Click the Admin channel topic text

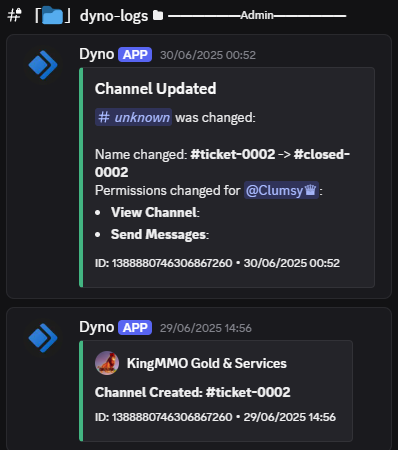pyautogui.click(x=257, y=15)
